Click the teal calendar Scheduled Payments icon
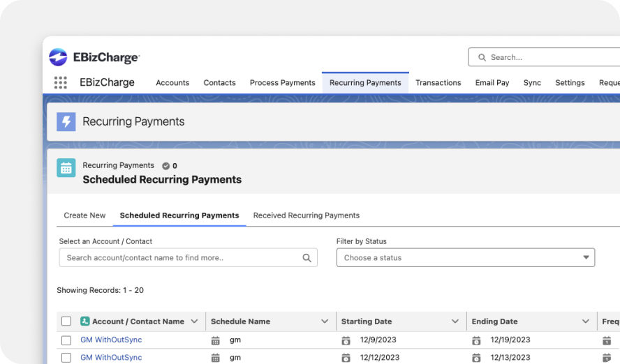 pos(66,168)
